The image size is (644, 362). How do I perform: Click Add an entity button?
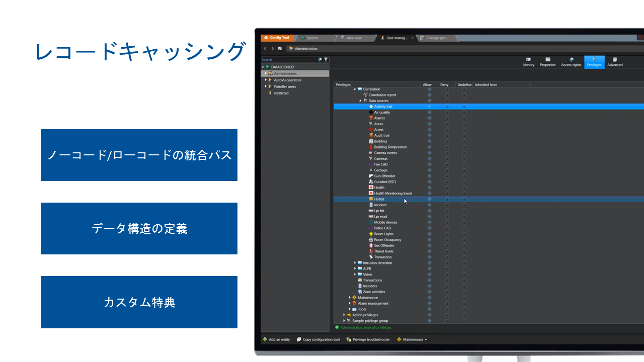pos(276,339)
